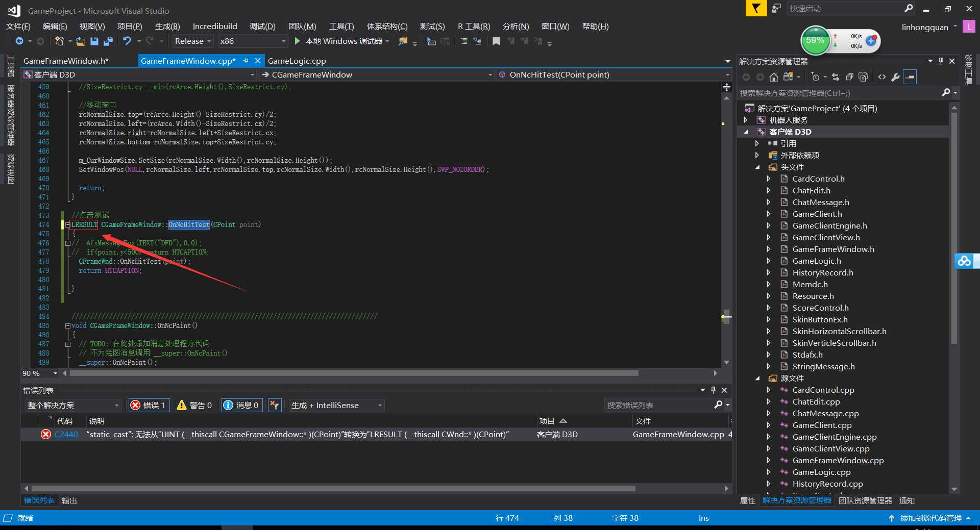Toggle a bookmark with the toolbar icon
Image resolution: width=980 pixels, height=530 pixels.
click(496, 41)
